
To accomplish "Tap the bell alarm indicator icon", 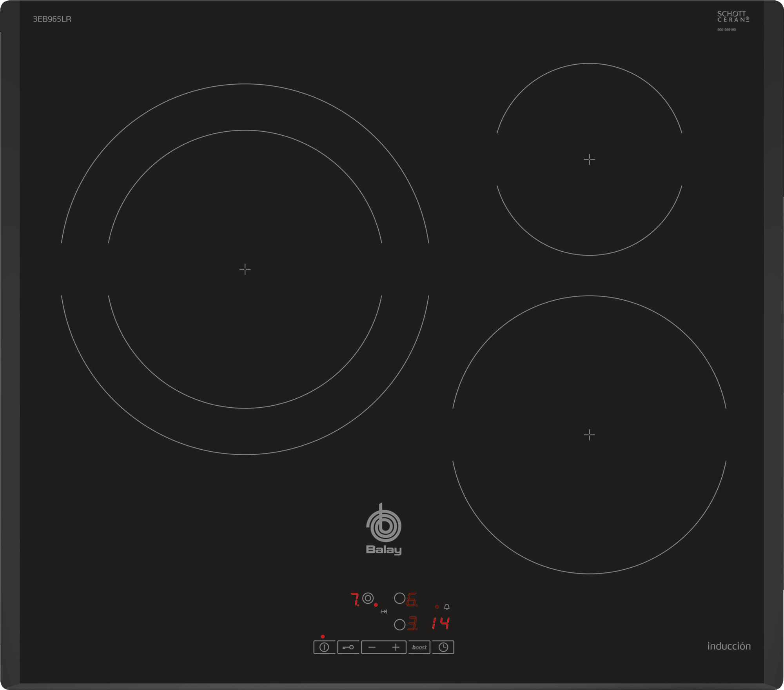I will tap(446, 607).
